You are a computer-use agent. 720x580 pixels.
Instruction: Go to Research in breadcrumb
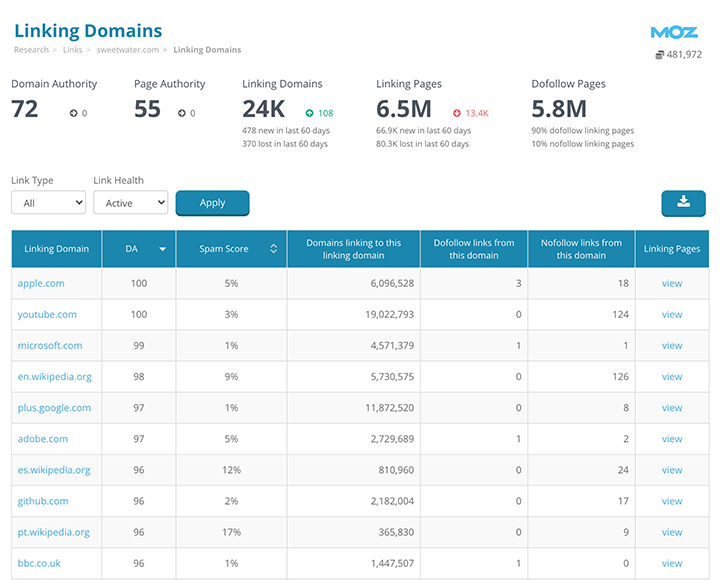31,50
